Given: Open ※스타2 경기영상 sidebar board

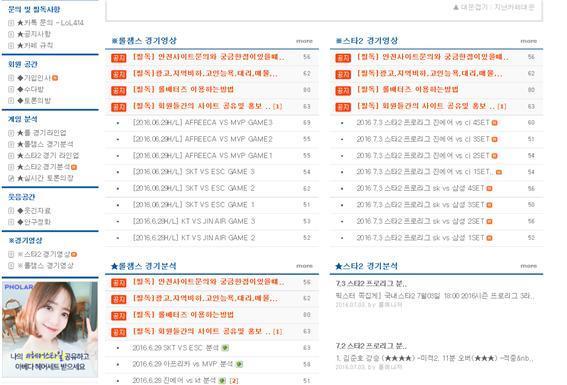Looking at the screenshot, I should tap(44, 254).
